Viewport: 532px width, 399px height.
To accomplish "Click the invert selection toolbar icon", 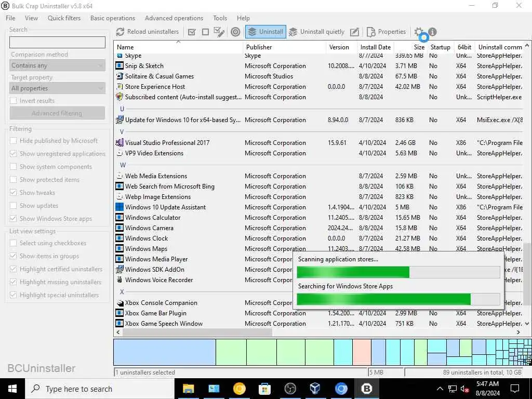I will [x=219, y=32].
